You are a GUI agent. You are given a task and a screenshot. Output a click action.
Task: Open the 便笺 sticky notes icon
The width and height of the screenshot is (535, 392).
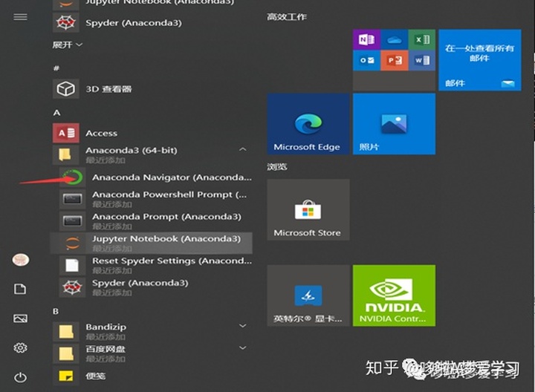pyautogui.click(x=66, y=376)
